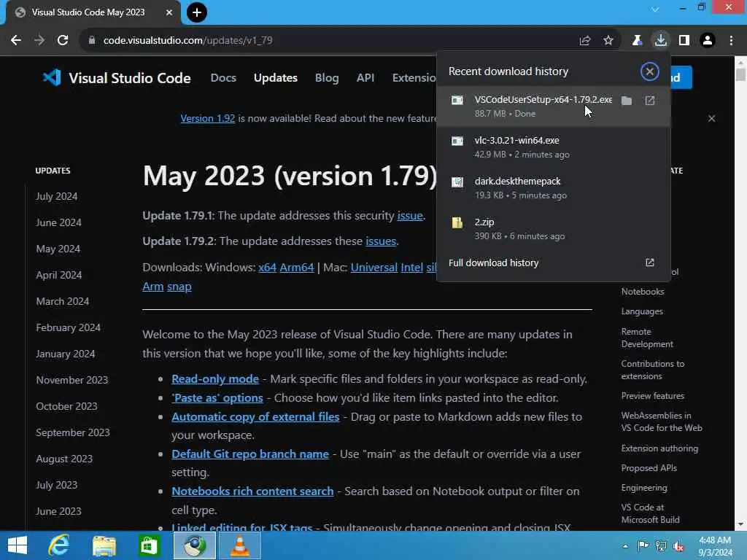This screenshot has height=560, width=747.
Task: Show VSCodeUserSetup file in folder
Action: (x=627, y=101)
